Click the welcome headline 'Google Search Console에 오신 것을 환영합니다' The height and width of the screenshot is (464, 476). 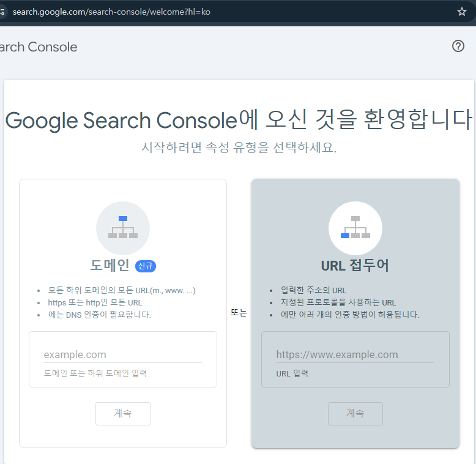239,120
